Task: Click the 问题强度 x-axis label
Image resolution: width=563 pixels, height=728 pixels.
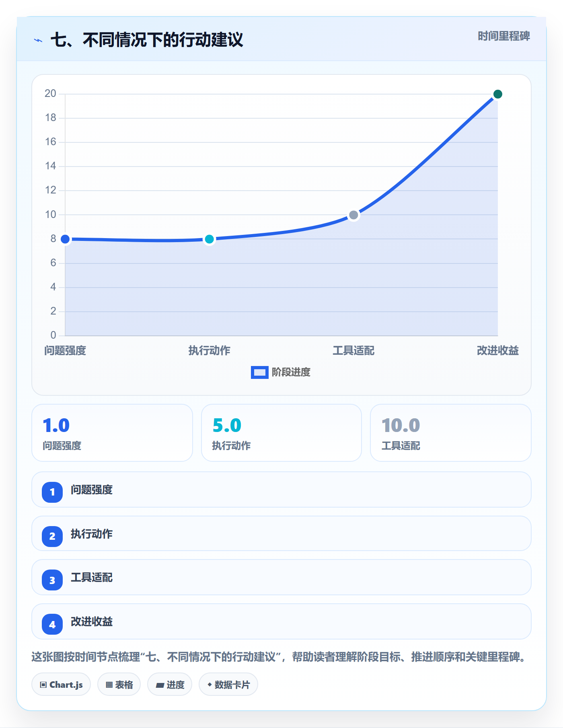Action: pos(65,351)
